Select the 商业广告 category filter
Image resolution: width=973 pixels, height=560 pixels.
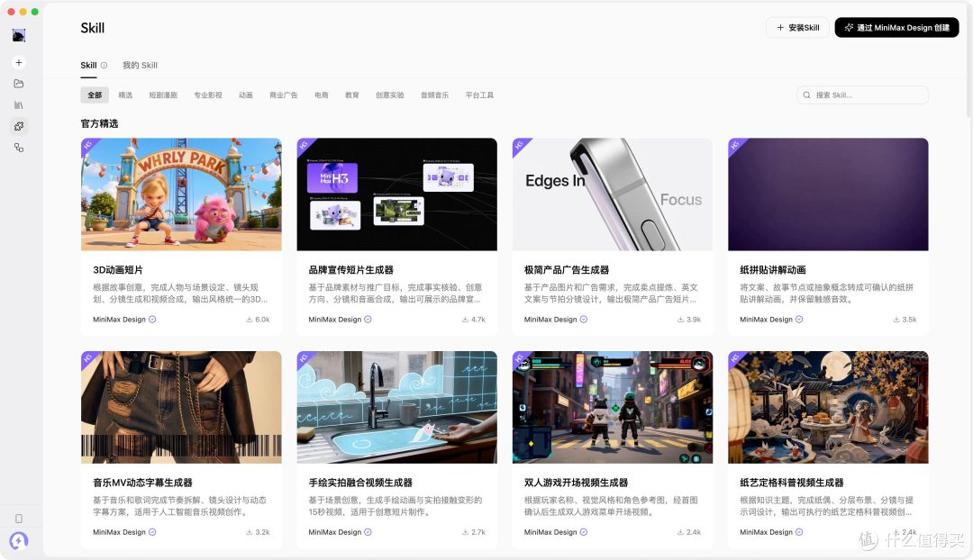(284, 95)
